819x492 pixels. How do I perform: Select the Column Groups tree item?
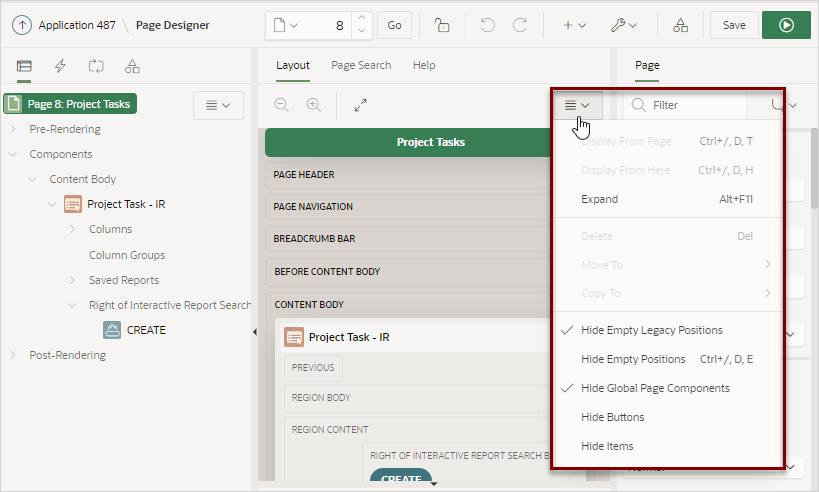(127, 255)
